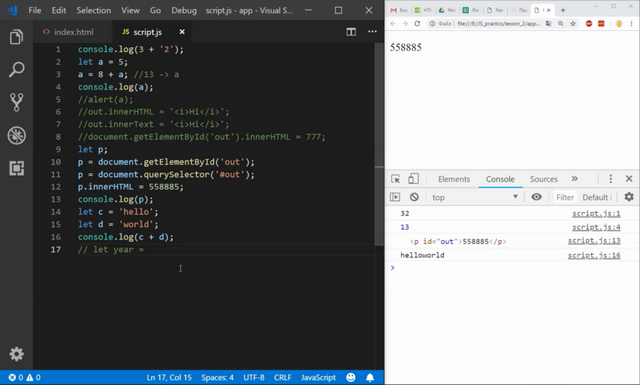This screenshot has width=640, height=385.
Task: Click the Chrome address bar URL
Action: tap(498, 24)
